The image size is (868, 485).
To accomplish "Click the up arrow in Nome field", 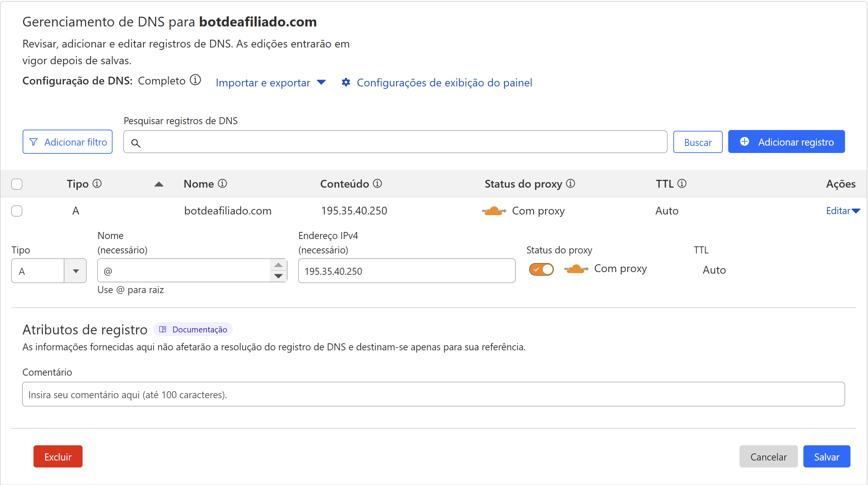I will 278,265.
